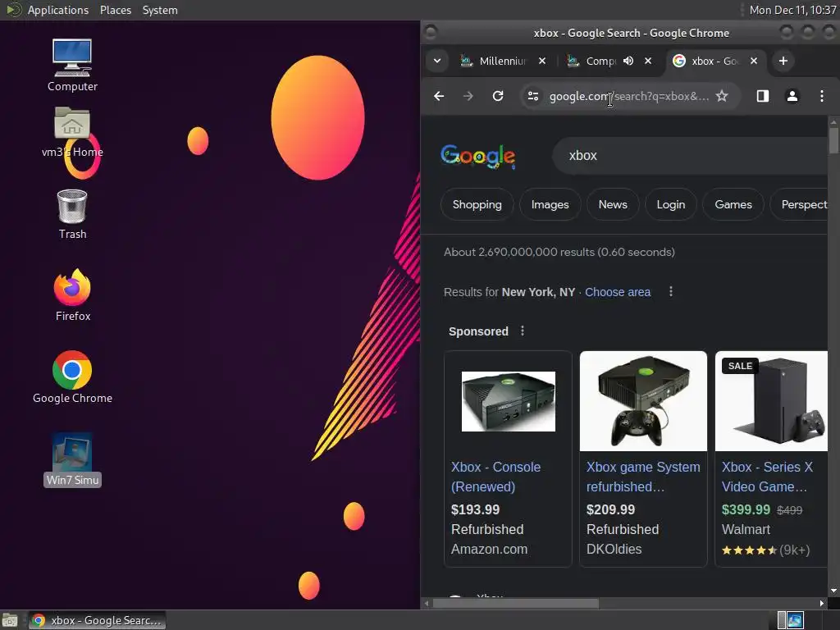The image size is (840, 630).
Task: Select the Login filter chip
Action: coord(671,204)
